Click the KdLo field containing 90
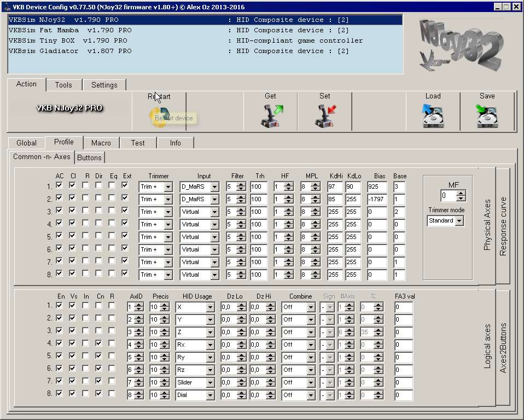 click(x=353, y=187)
